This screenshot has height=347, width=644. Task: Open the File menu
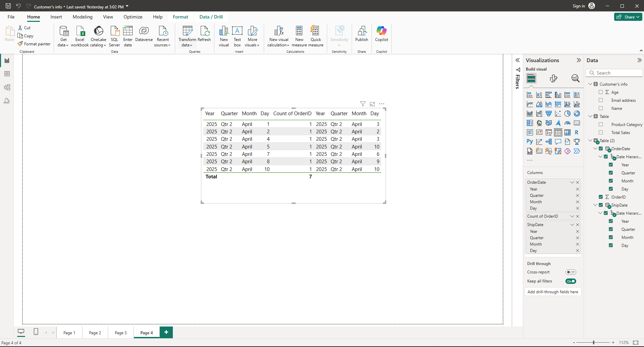[x=11, y=17]
